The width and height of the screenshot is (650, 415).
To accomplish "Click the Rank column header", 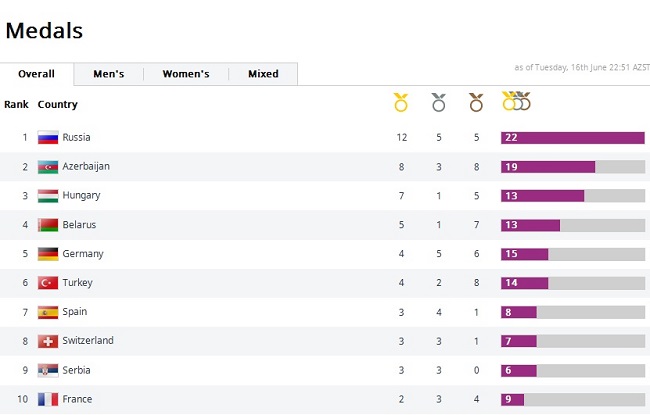I will click(x=17, y=104).
